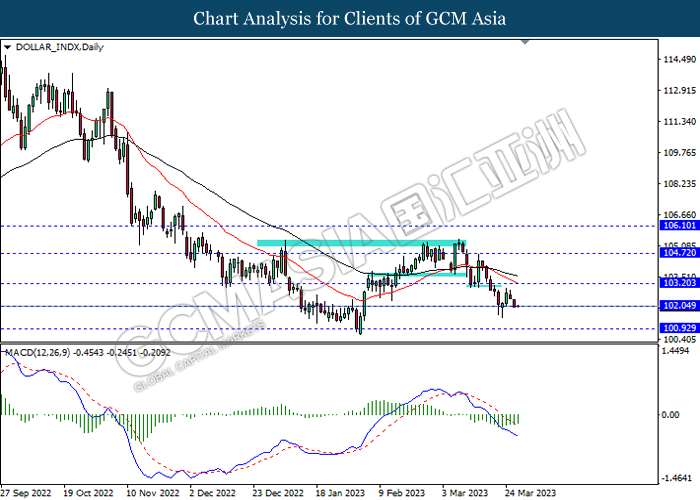The height and width of the screenshot is (500, 700).
Task: Click the 109.765 price axis value
Action: click(679, 153)
